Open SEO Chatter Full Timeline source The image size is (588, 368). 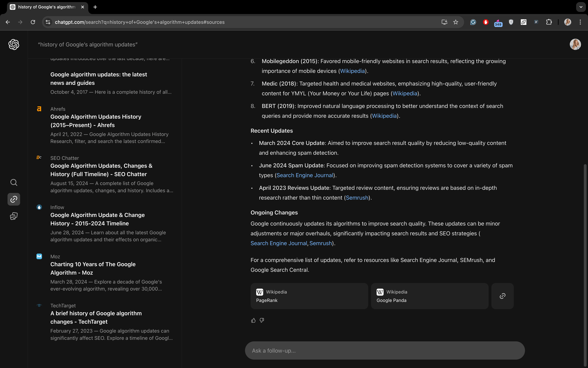pos(101,170)
